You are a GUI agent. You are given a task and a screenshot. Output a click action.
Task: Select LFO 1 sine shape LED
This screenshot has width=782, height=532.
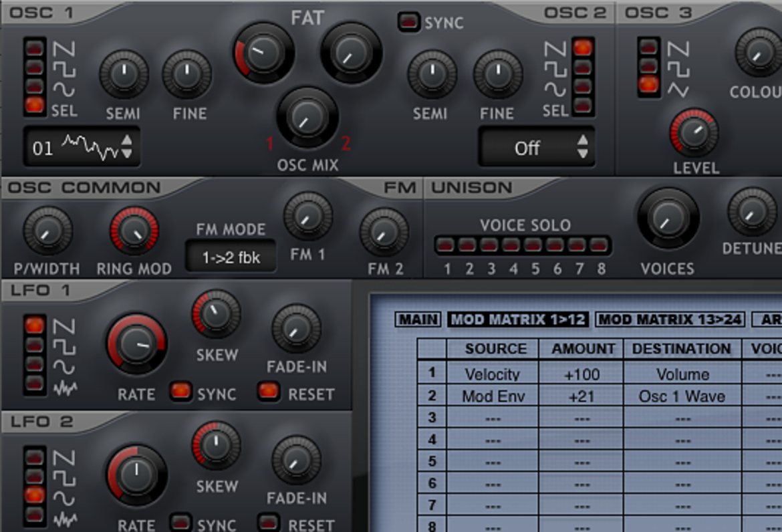pyautogui.click(x=34, y=364)
